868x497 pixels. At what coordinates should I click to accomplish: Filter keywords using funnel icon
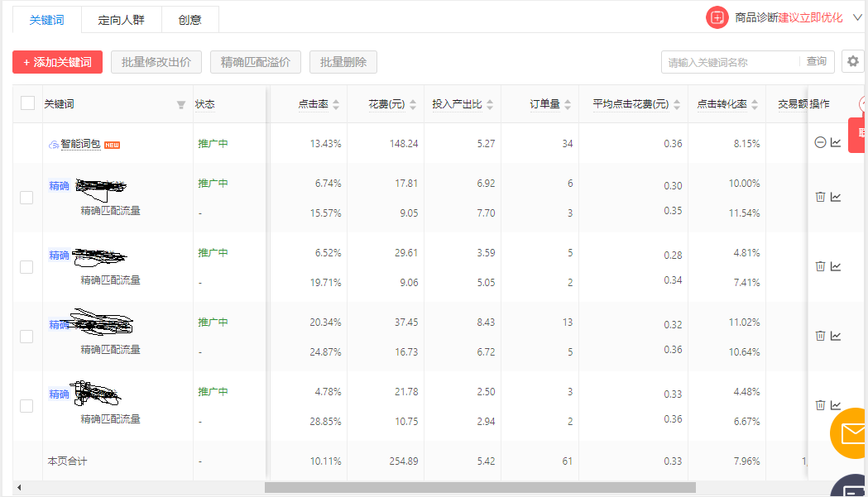tap(181, 104)
